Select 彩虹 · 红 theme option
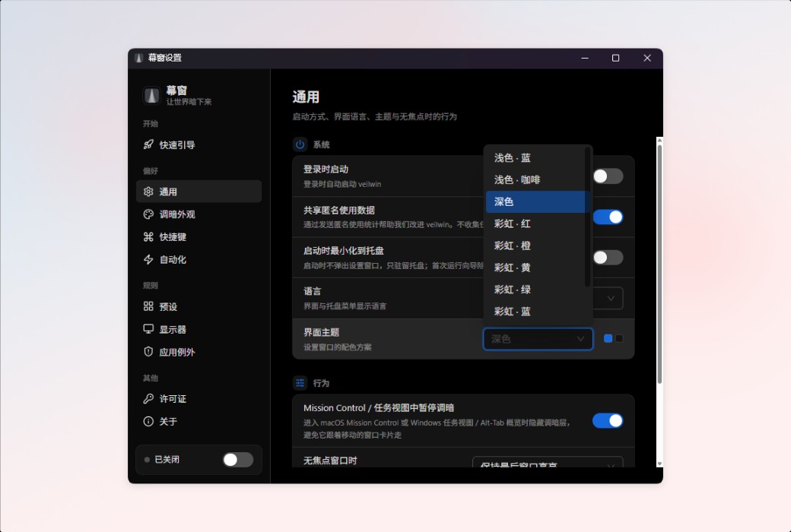 pyautogui.click(x=537, y=224)
